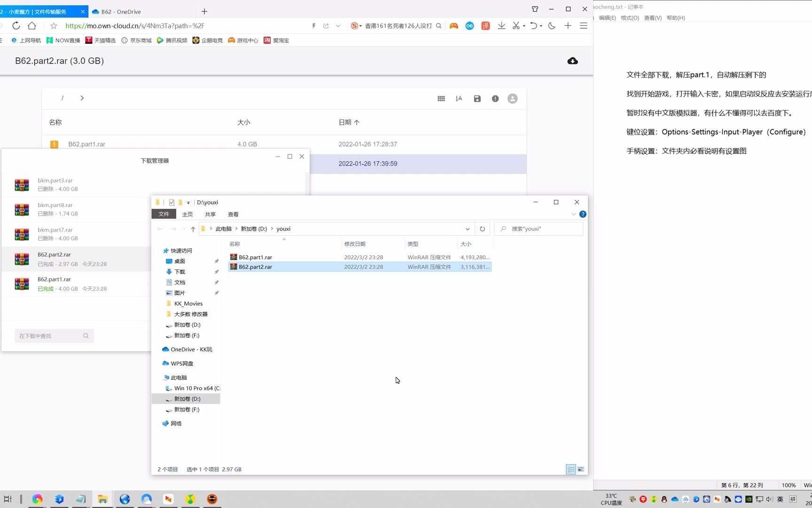Screen dimensions: 812x508
Task: Select 下载 in Explorer quick access
Action: click(x=180, y=272)
